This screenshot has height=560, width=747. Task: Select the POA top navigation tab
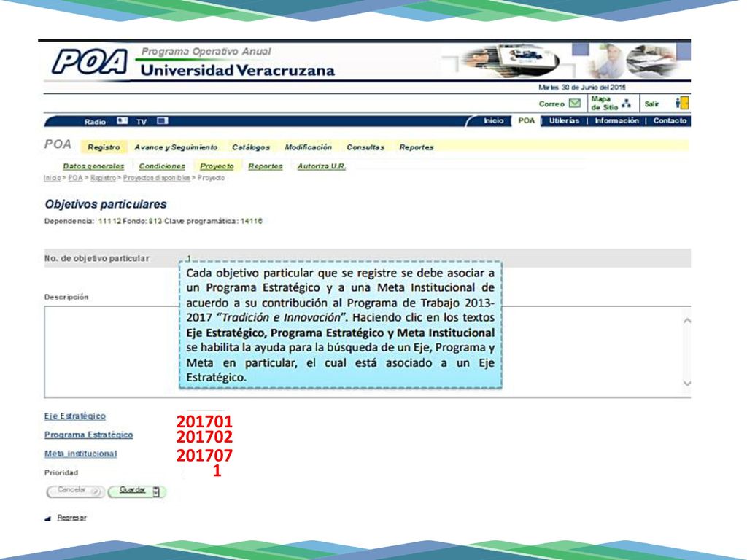(527, 121)
